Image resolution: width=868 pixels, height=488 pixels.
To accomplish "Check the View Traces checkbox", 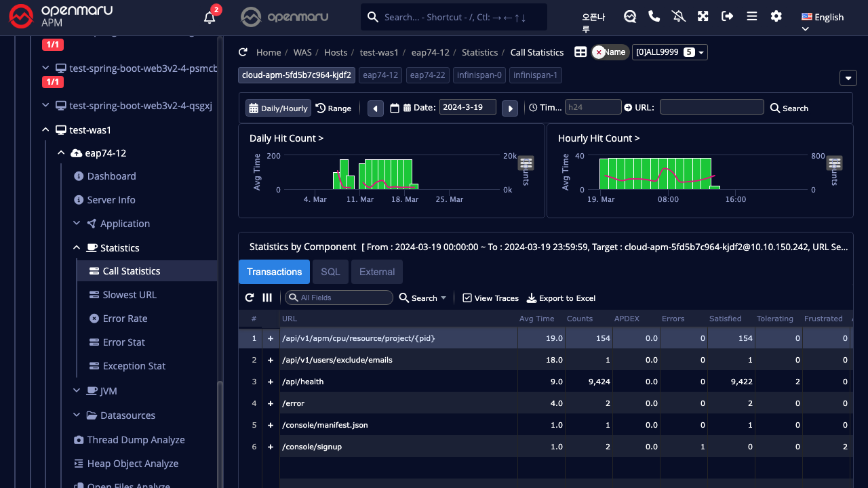I will click(x=467, y=298).
